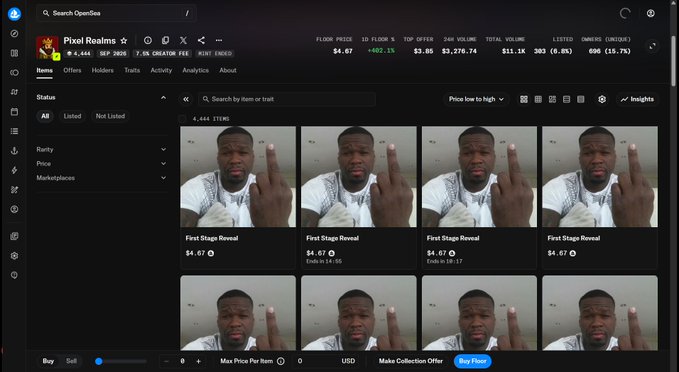This screenshot has width=679, height=372.
Task: Open the collection's X (Twitter) link
Action: (x=183, y=40)
